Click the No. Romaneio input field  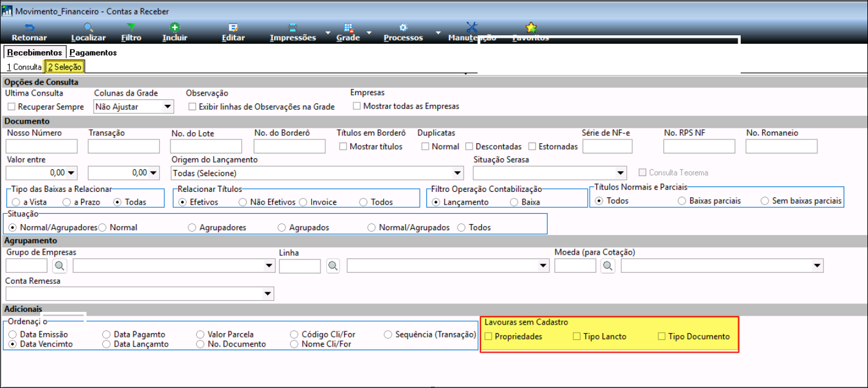tap(782, 146)
